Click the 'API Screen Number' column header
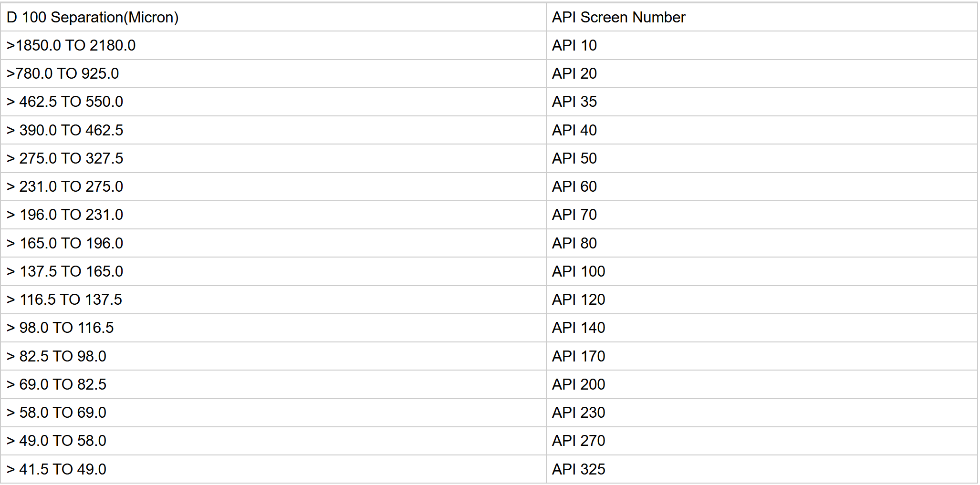The width and height of the screenshot is (980, 485). point(618,18)
